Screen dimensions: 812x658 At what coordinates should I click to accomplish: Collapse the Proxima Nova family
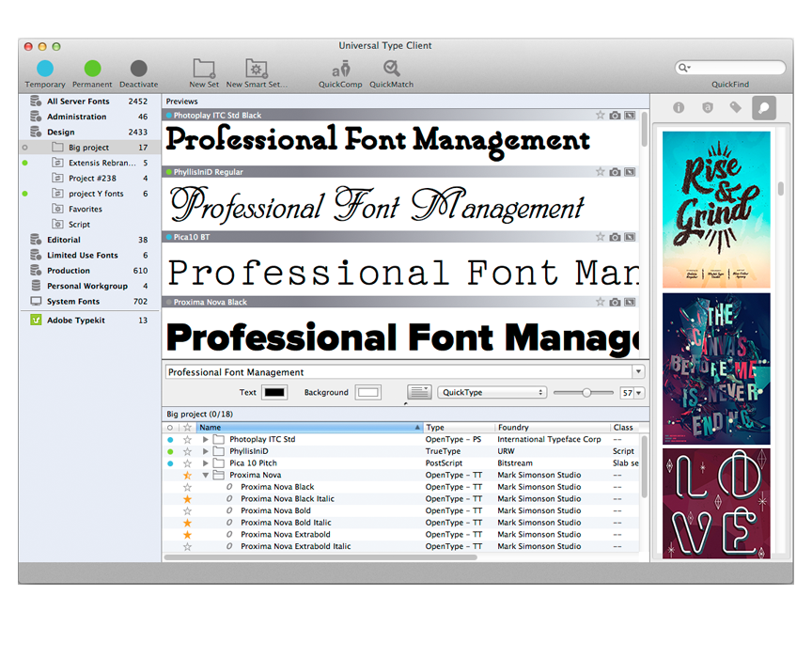click(206, 476)
